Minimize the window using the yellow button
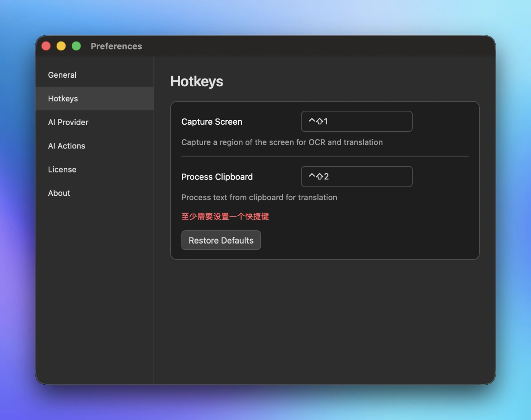Viewport: 531px width, 420px height. [x=61, y=46]
